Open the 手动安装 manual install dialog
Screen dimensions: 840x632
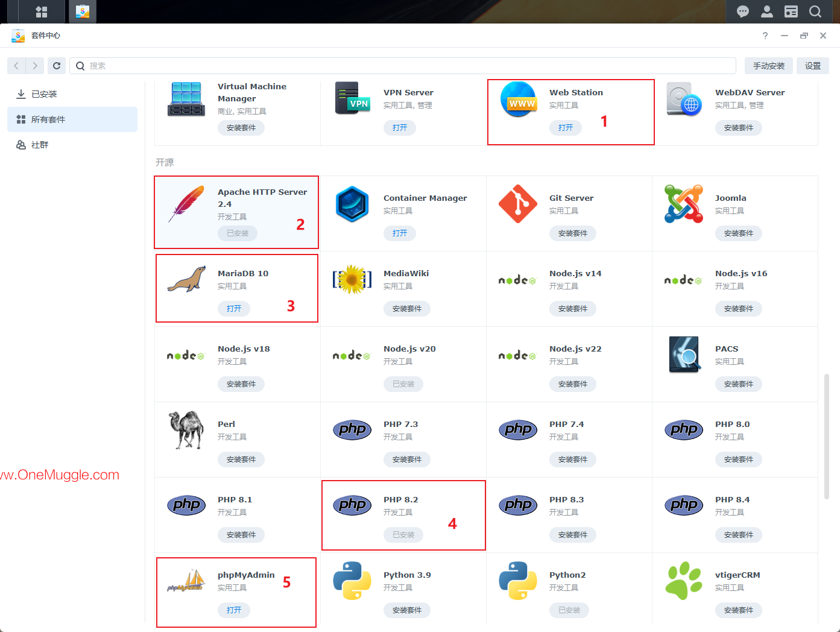click(x=769, y=66)
